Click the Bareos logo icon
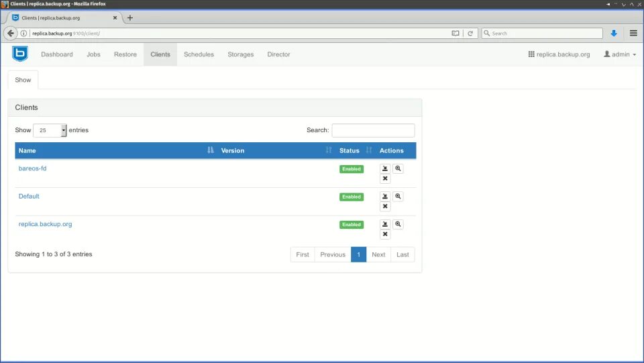The width and height of the screenshot is (644, 363). tap(20, 54)
